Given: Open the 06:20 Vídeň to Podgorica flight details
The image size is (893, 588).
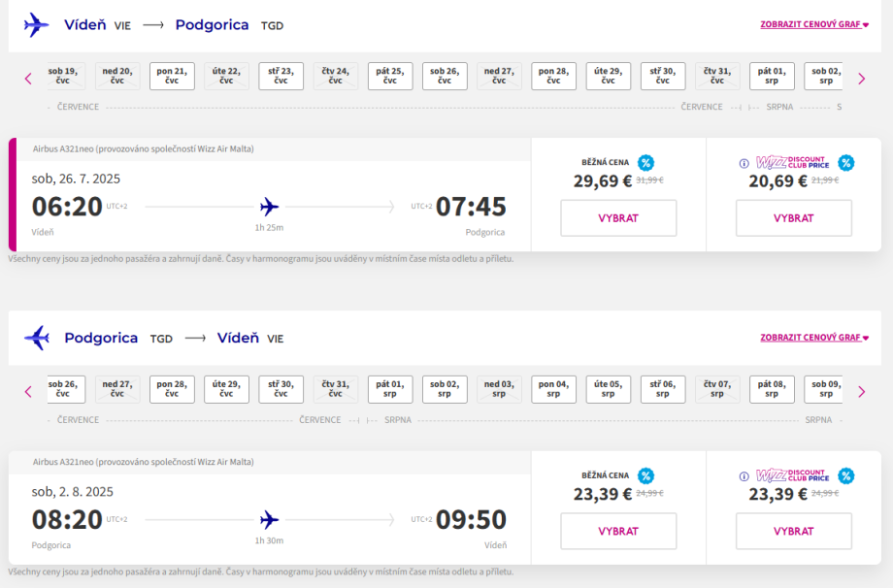Looking at the screenshot, I should click(269, 207).
